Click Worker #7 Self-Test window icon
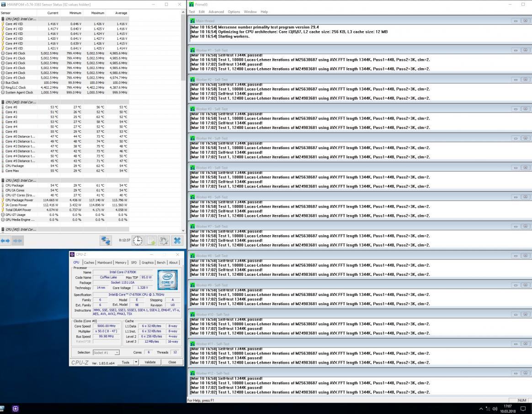532x414 pixels. tap(192, 226)
